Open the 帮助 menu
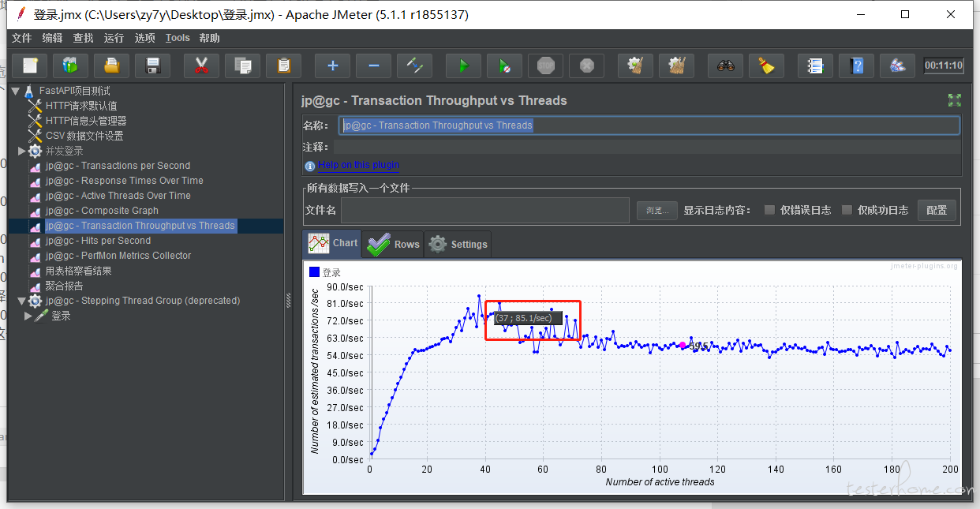This screenshot has width=980, height=509. coord(209,38)
